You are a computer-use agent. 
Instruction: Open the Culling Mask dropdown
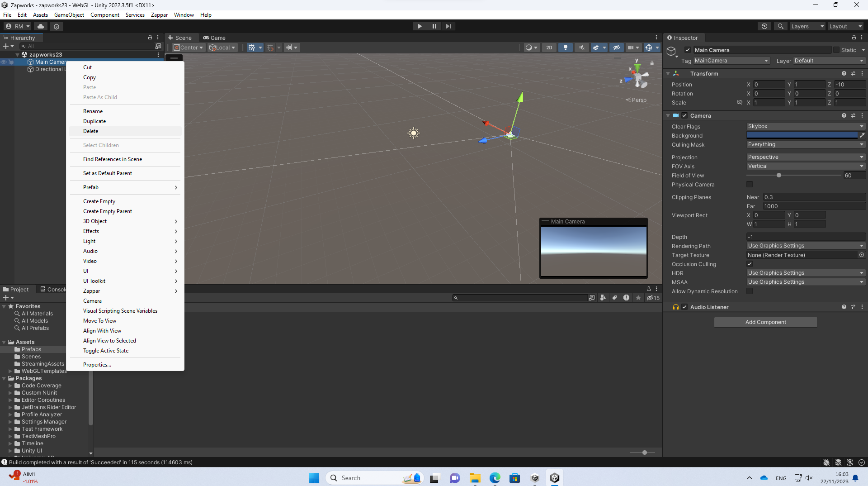[806, 144]
